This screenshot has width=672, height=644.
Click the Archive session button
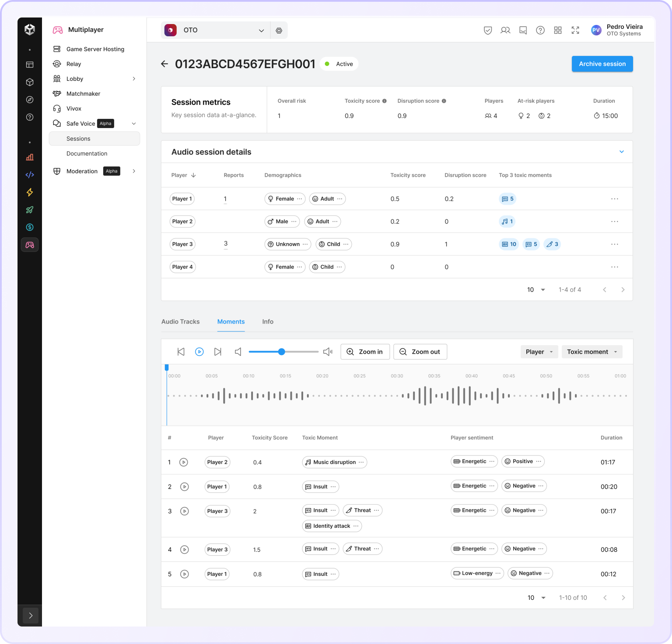(x=602, y=64)
